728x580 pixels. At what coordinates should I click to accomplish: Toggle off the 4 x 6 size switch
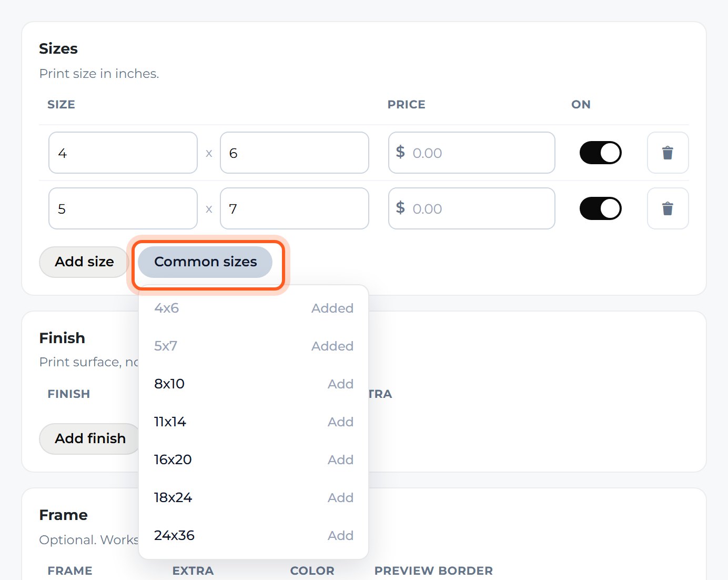(600, 153)
